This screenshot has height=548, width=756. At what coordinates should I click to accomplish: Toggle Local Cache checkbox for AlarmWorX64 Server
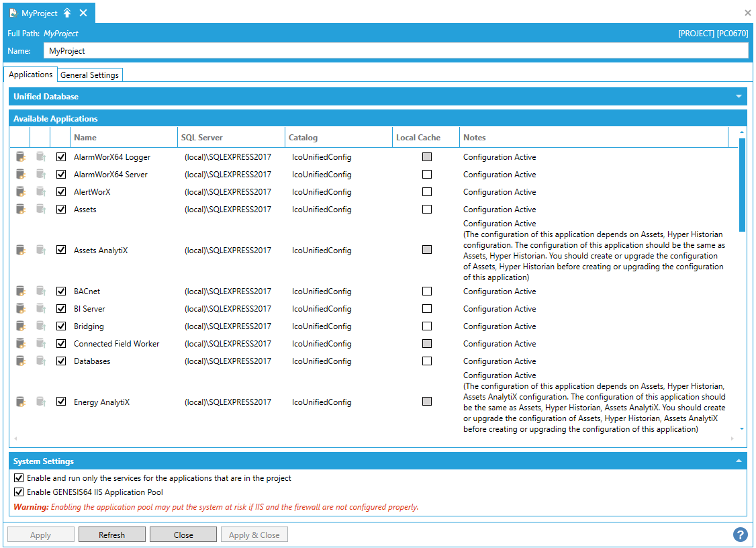click(427, 174)
